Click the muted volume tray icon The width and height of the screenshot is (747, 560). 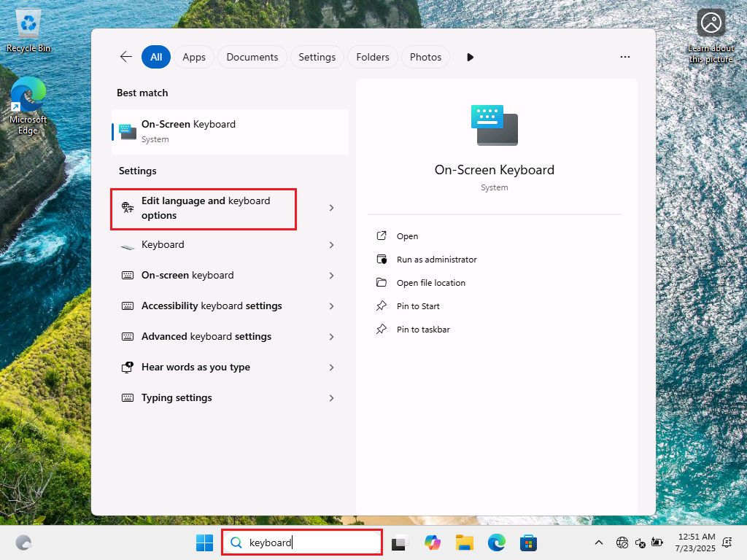coord(640,542)
